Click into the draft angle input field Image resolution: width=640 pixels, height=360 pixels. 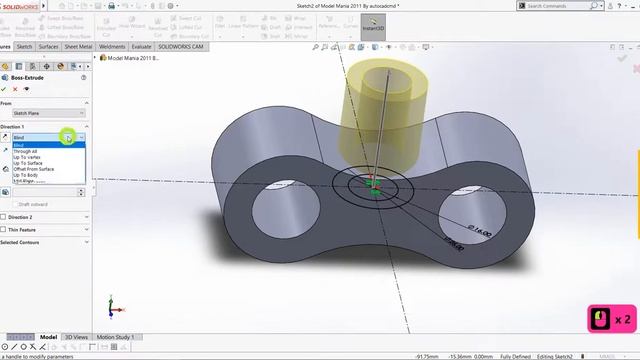point(45,192)
